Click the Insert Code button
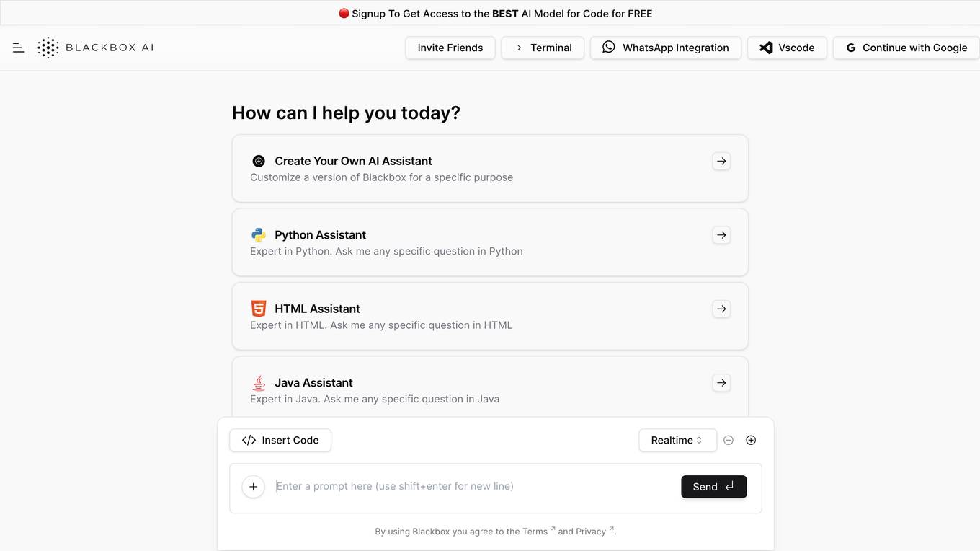Image resolution: width=980 pixels, height=551 pixels. point(280,440)
